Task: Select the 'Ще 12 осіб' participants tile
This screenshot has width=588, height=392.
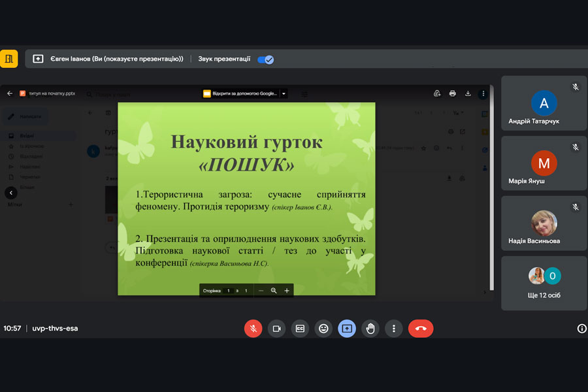Action: pyautogui.click(x=544, y=283)
